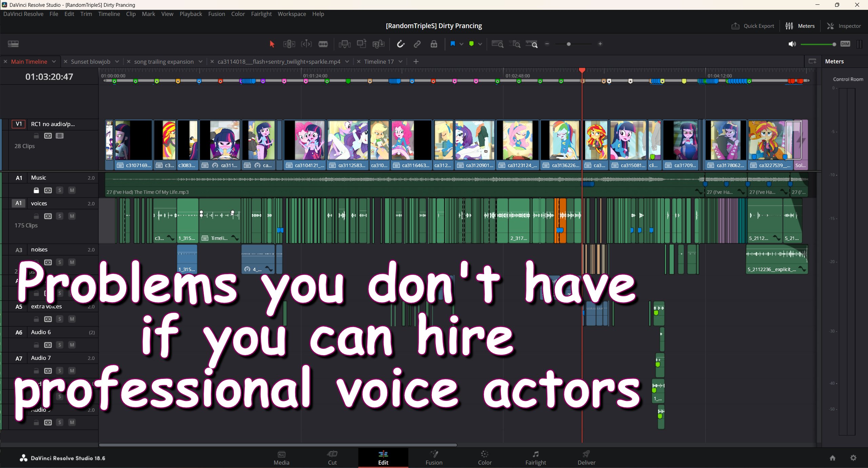The image size is (868, 468).
Task: Open the Main Timeline tab dropdown arrow
Action: coord(54,62)
